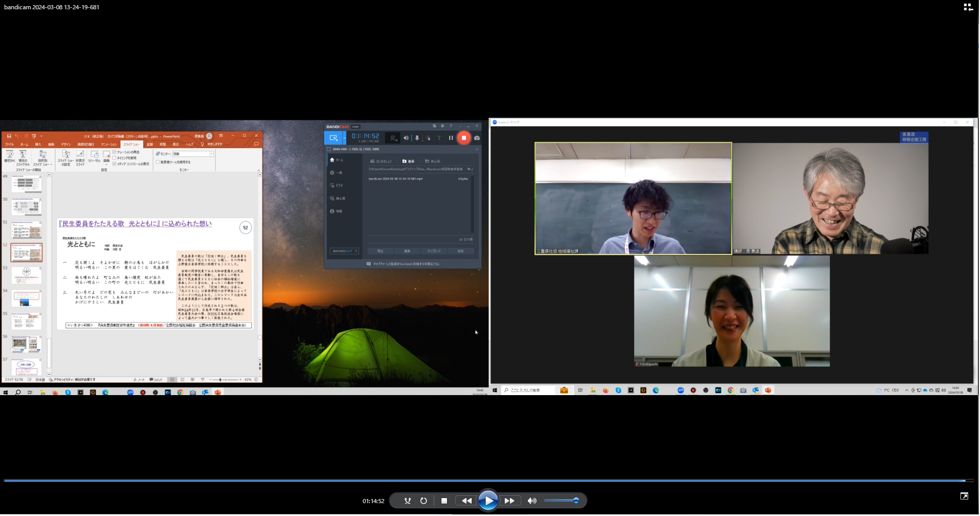Open the PowerPoint アニメーション ribbon tab
The height and width of the screenshot is (516, 980).
[x=109, y=145]
